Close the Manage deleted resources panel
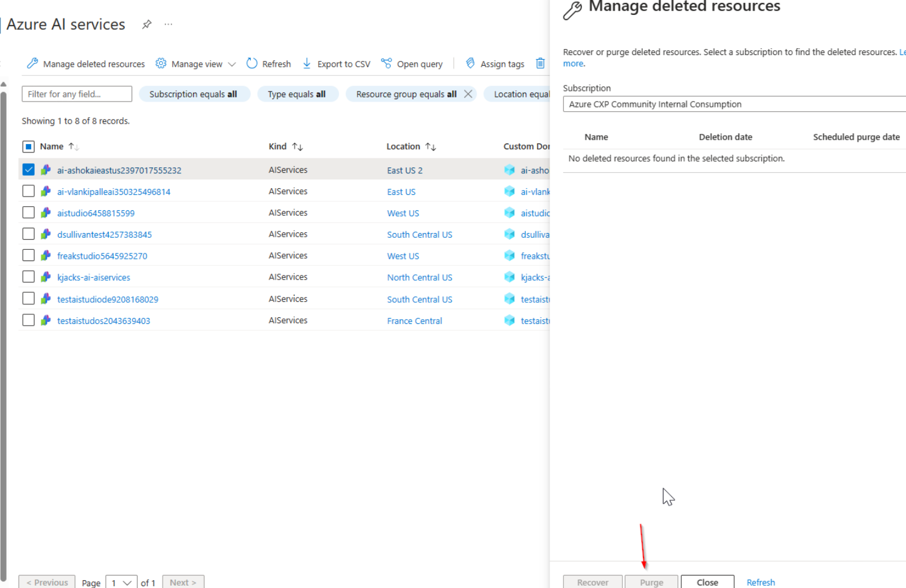 (707, 582)
